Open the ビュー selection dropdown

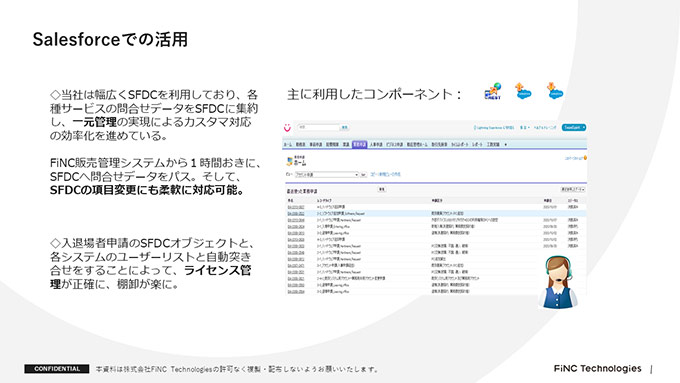click(327, 174)
